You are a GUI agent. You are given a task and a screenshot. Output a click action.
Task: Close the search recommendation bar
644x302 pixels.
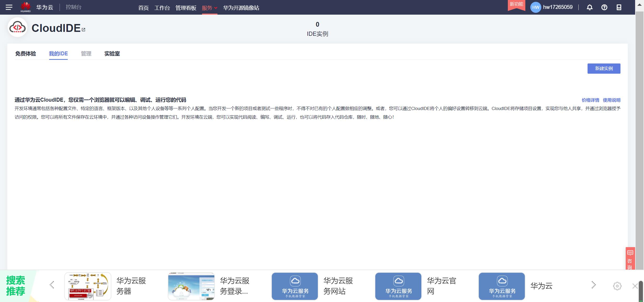(x=635, y=286)
